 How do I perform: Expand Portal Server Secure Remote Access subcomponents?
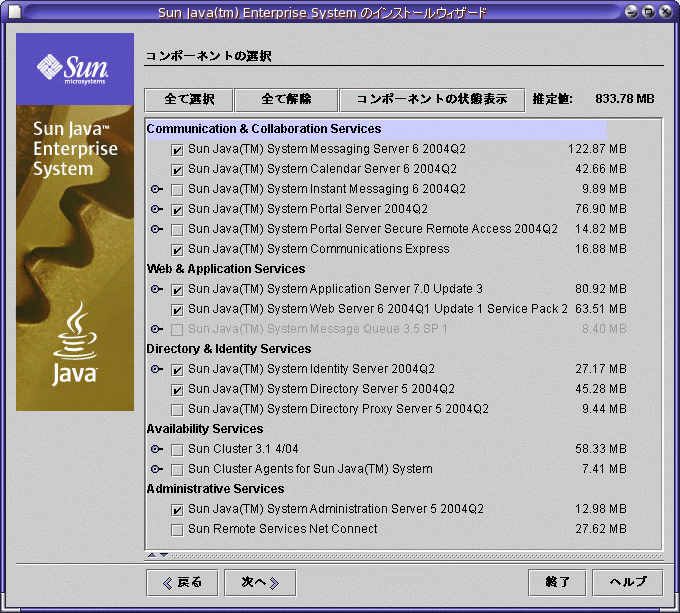click(x=157, y=229)
